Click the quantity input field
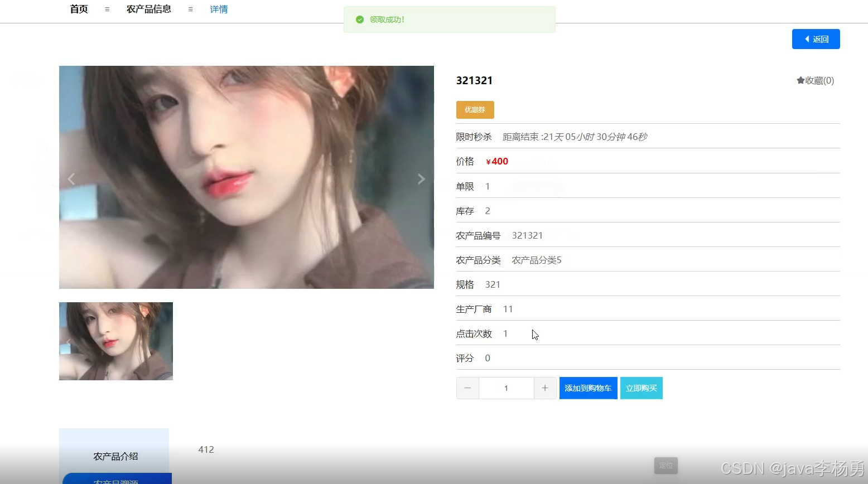868x484 pixels. [507, 388]
